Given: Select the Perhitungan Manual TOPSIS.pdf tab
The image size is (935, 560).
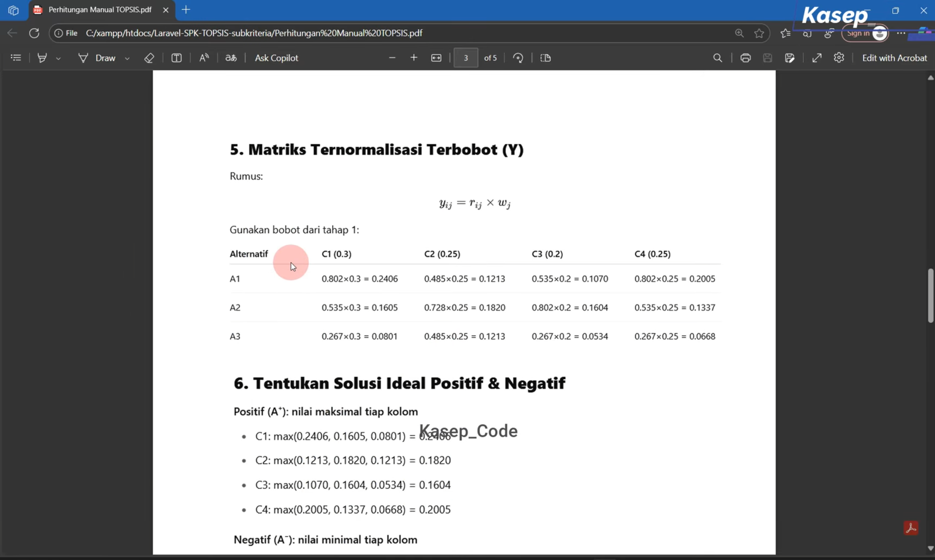Looking at the screenshot, I should pyautogui.click(x=100, y=10).
